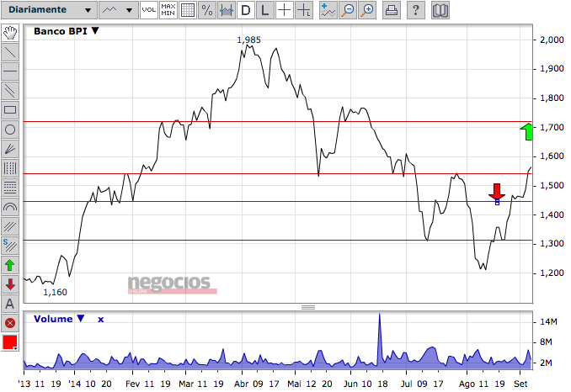Click the 2,000 price axis label
Image resolution: width=571 pixels, height=392 pixels.
[552, 40]
